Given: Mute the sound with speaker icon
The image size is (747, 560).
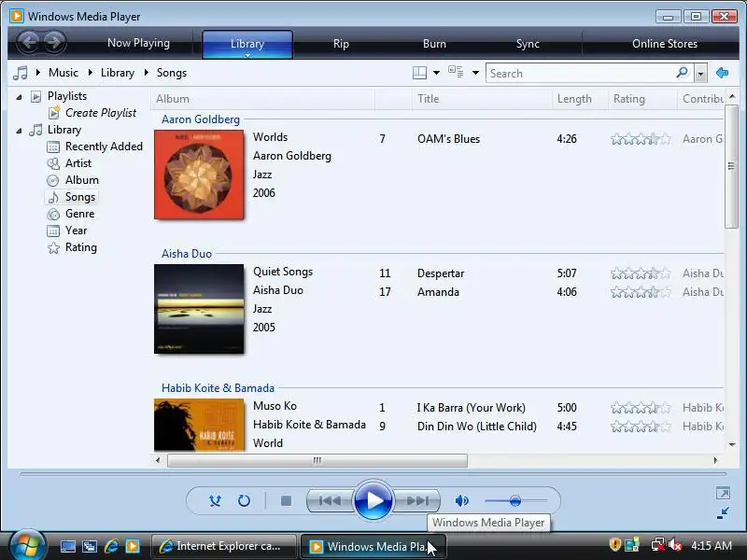Looking at the screenshot, I should 461,500.
